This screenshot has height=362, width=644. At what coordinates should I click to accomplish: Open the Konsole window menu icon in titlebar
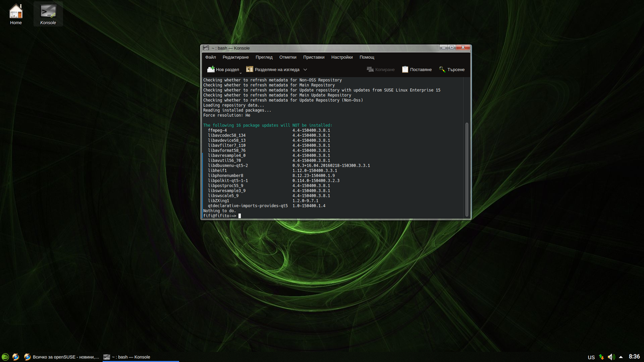tap(206, 48)
